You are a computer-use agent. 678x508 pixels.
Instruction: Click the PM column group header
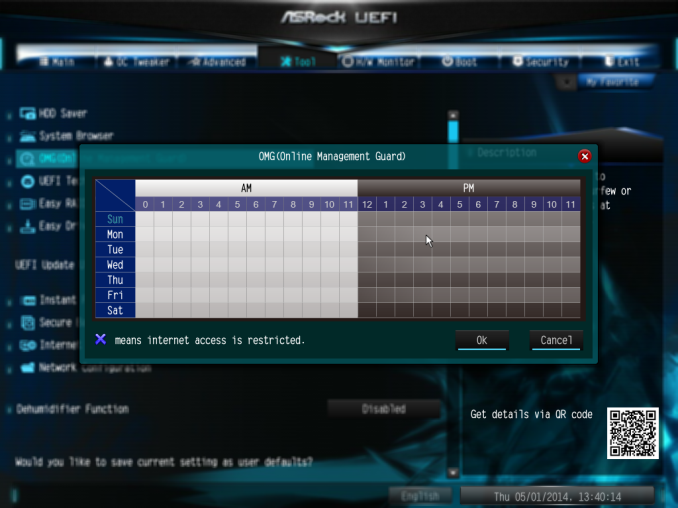469,188
